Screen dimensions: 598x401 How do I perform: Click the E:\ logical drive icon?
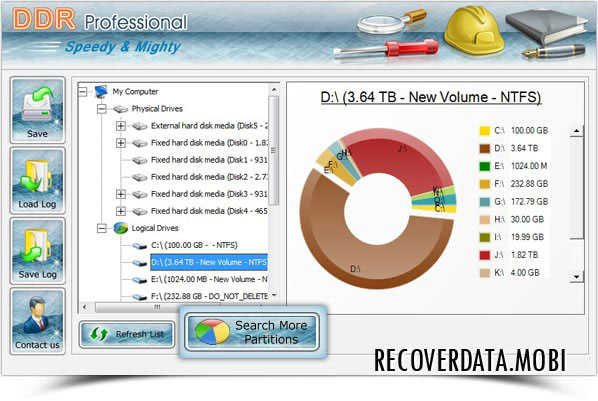coord(140,280)
